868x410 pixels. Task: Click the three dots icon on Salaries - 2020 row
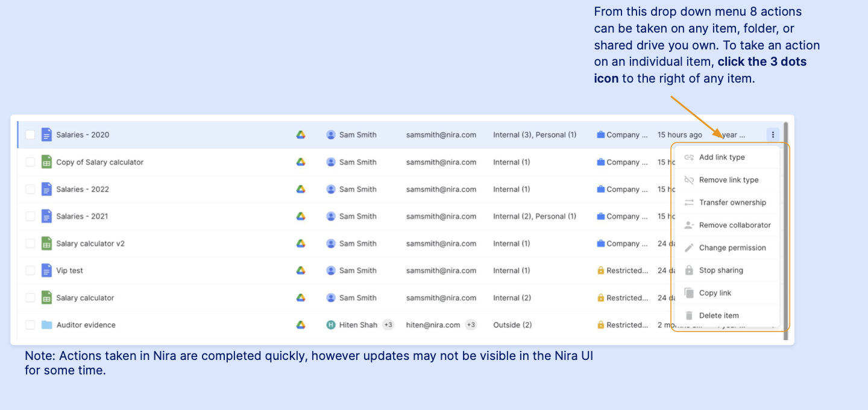click(x=773, y=134)
